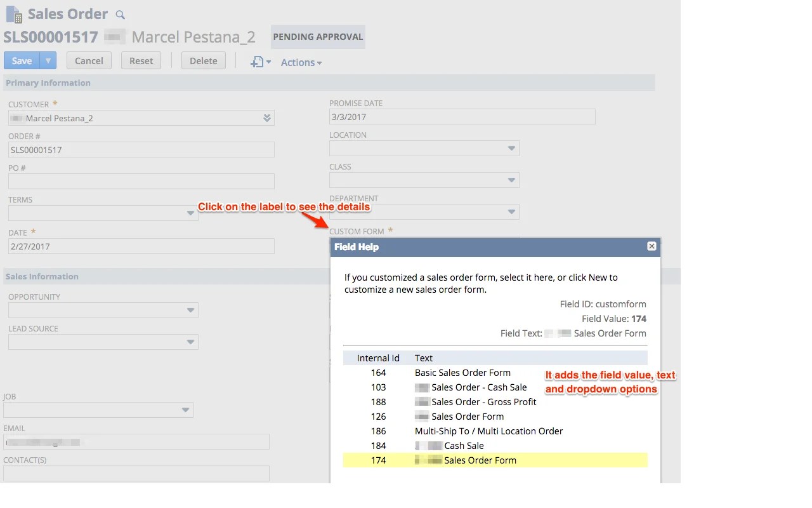The image size is (812, 508).
Task: Expand the DEPARTMENT dropdown
Action: [x=511, y=211]
